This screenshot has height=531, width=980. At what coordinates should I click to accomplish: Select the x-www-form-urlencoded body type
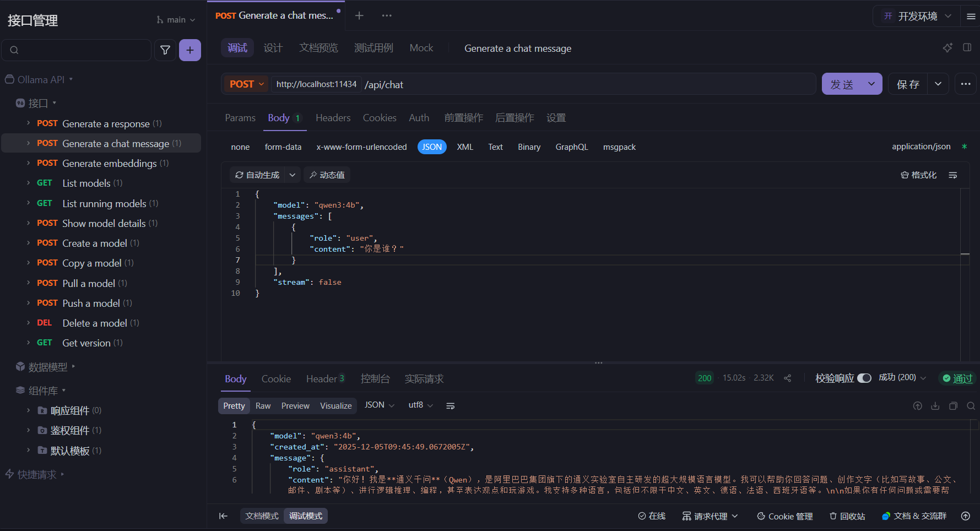(361, 147)
